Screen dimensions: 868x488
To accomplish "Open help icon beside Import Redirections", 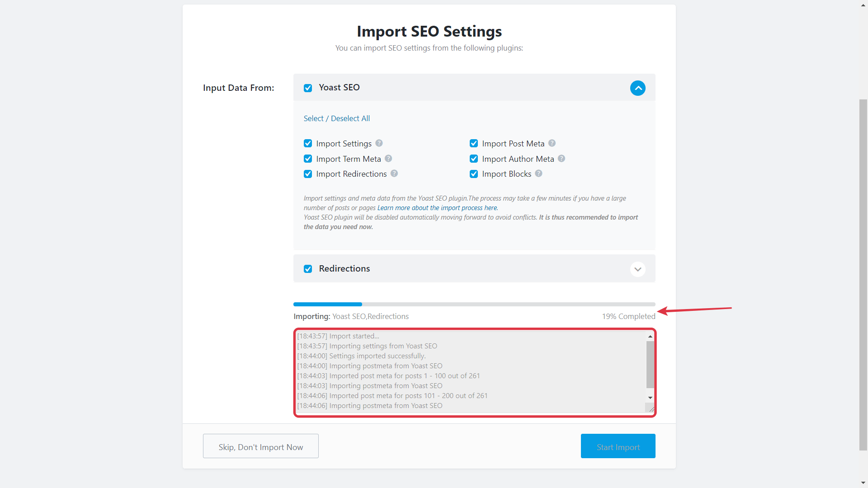I will (x=394, y=174).
